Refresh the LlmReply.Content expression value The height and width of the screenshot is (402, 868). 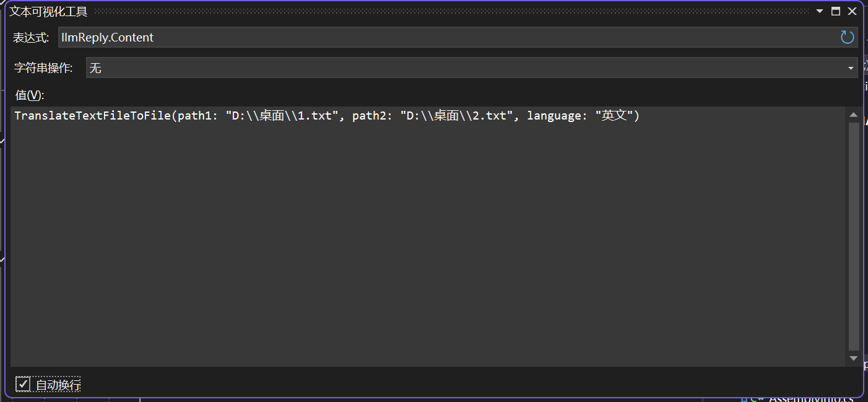coord(847,37)
